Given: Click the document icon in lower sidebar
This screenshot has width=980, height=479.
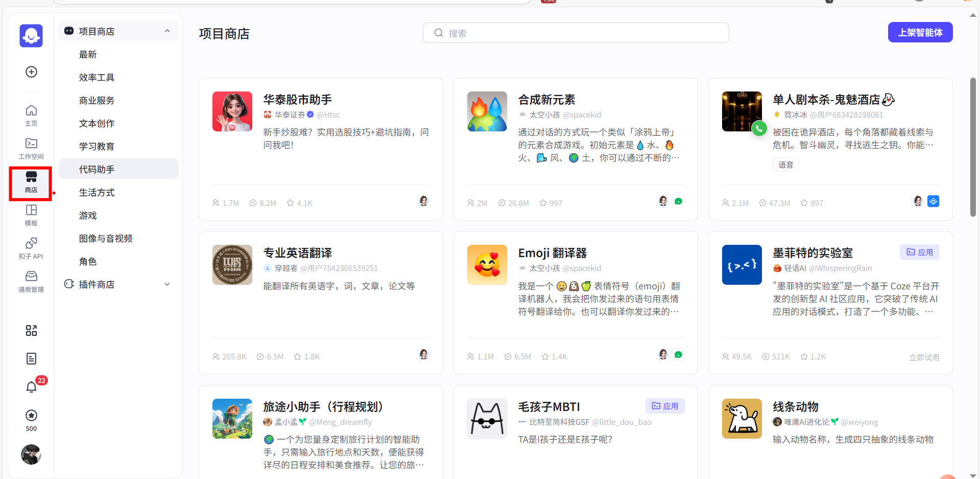Looking at the screenshot, I should click(x=31, y=359).
